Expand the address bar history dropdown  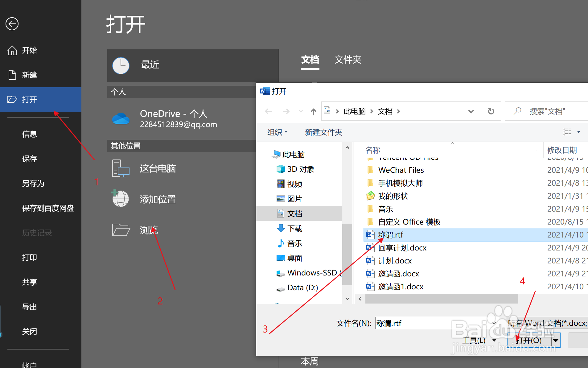point(471,111)
